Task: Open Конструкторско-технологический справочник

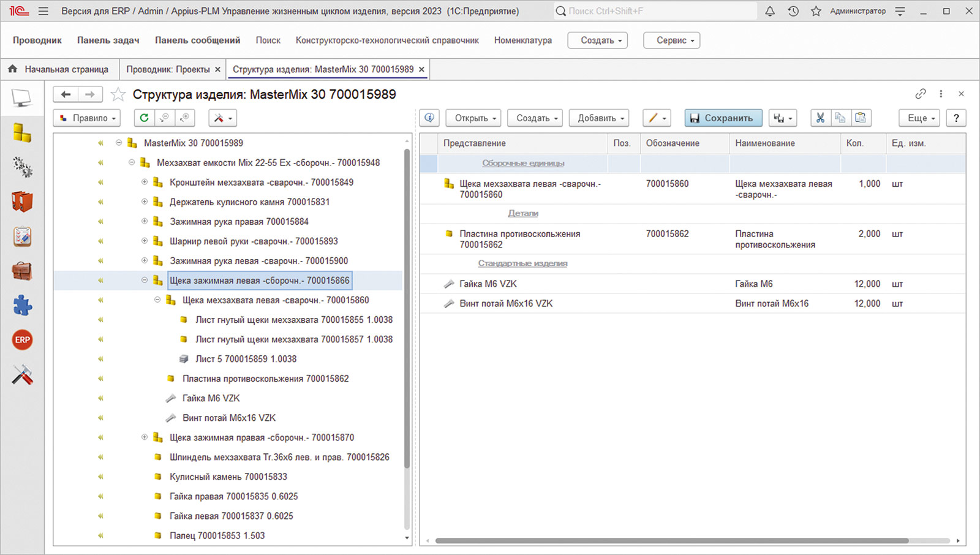Action: (387, 40)
